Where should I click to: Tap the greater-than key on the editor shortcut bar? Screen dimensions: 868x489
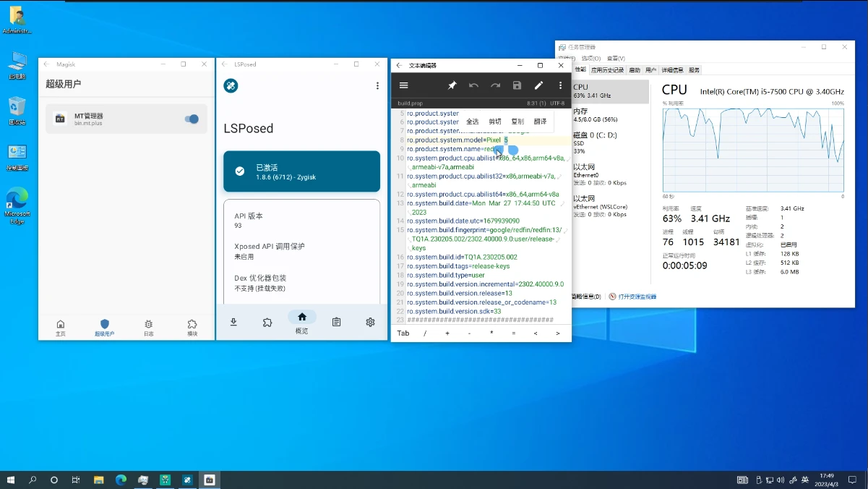[x=558, y=333]
